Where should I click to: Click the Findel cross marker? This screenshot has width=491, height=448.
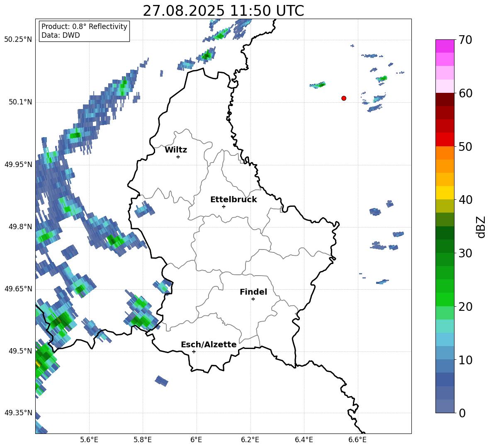pyautogui.click(x=253, y=299)
